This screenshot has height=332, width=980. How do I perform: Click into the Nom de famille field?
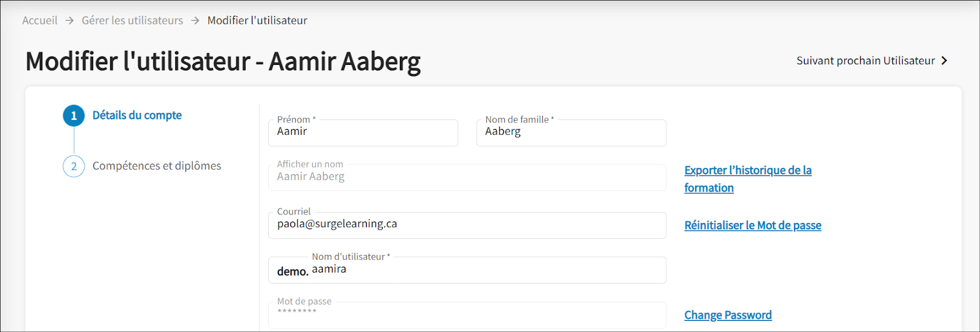[571, 133]
